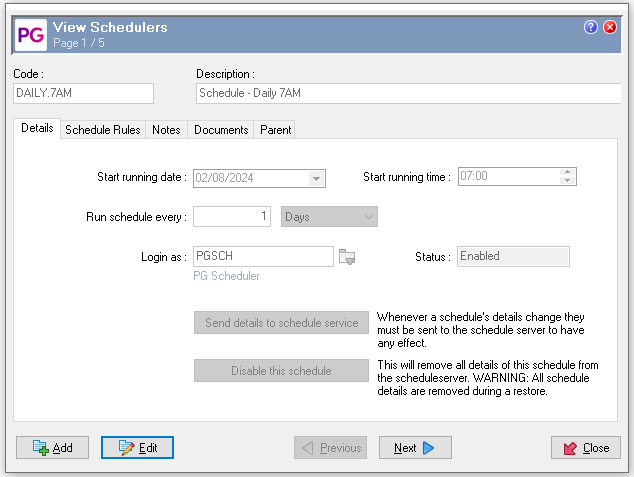Screen dimensions: 634x477
Task: Decrease the Start running time using down arrow
Action: (x=568, y=181)
